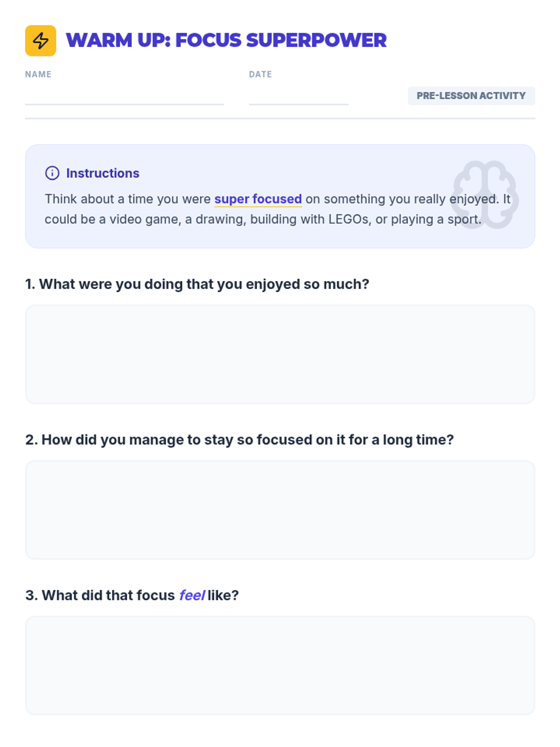
Task: Click the yellow lightning bolt icon
Action: pyautogui.click(x=41, y=41)
